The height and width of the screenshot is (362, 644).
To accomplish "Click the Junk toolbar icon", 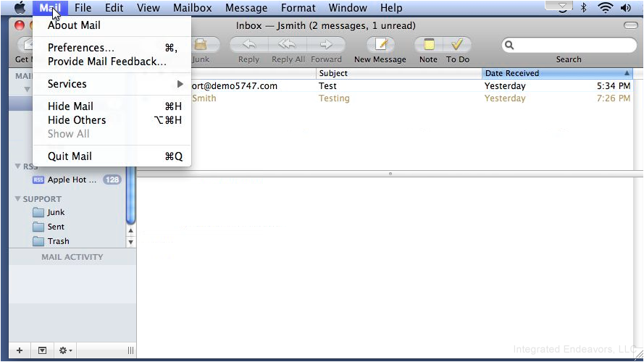I will point(201,44).
